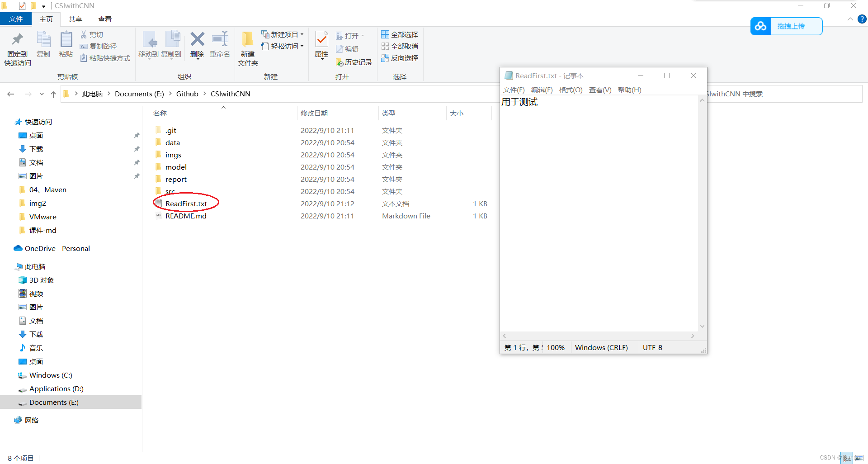Click Rename (重命名) icon
Image resolution: width=868 pixels, height=464 pixels.
(220, 39)
